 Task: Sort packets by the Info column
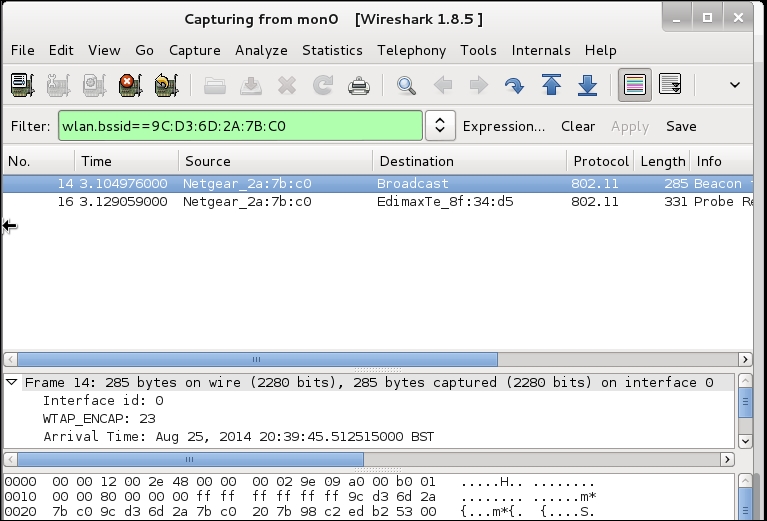(722, 161)
